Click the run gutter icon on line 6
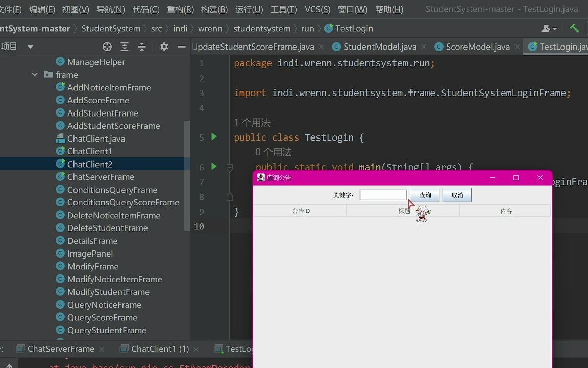The height and width of the screenshot is (368, 588). [x=214, y=166]
